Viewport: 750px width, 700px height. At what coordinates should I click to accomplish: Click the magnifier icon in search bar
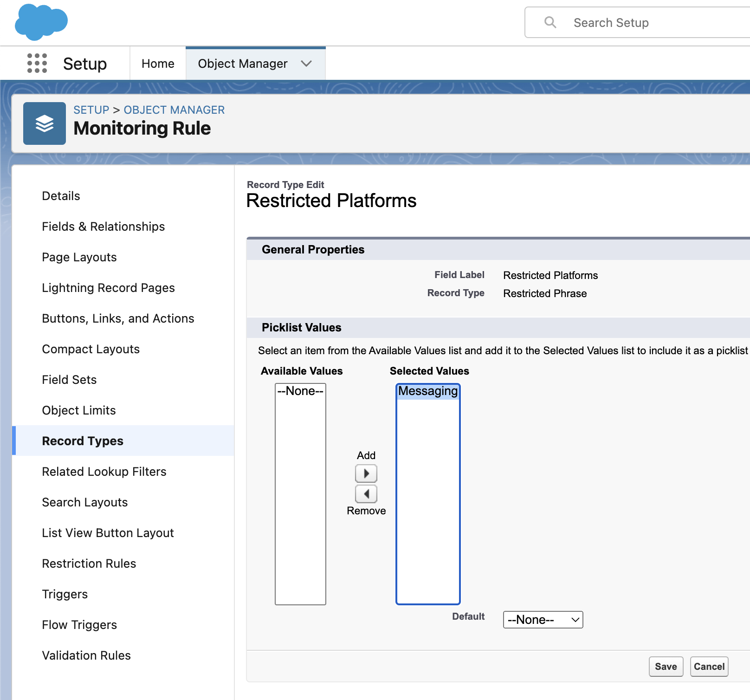[x=550, y=22]
